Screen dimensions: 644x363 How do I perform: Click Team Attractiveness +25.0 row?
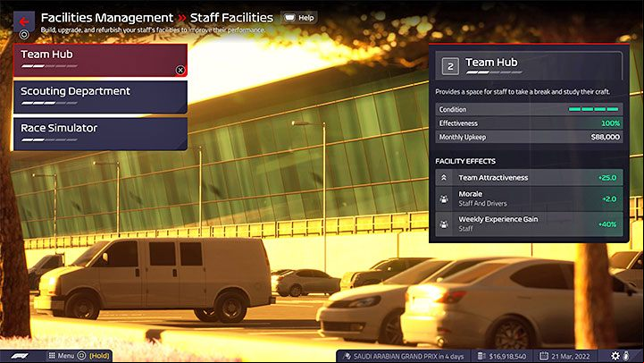click(x=529, y=178)
